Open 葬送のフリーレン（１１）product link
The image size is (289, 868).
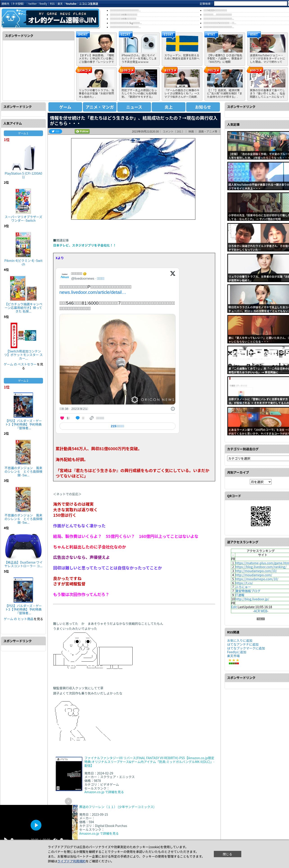click(x=117, y=807)
